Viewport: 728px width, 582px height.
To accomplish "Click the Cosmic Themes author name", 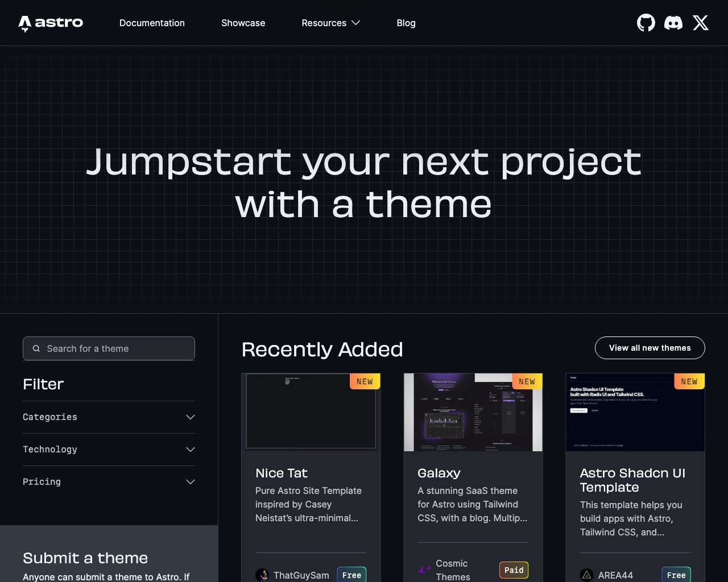I will pos(453,570).
